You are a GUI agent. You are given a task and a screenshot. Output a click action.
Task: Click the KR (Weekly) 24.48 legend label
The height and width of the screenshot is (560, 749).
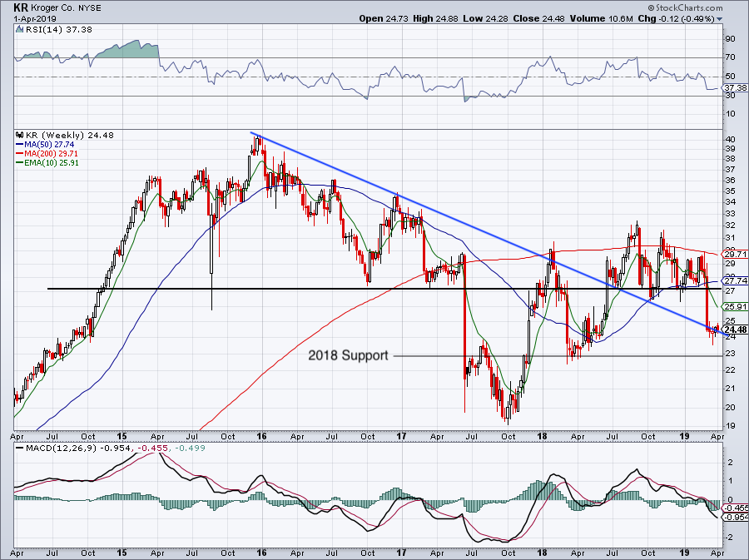pos(70,135)
